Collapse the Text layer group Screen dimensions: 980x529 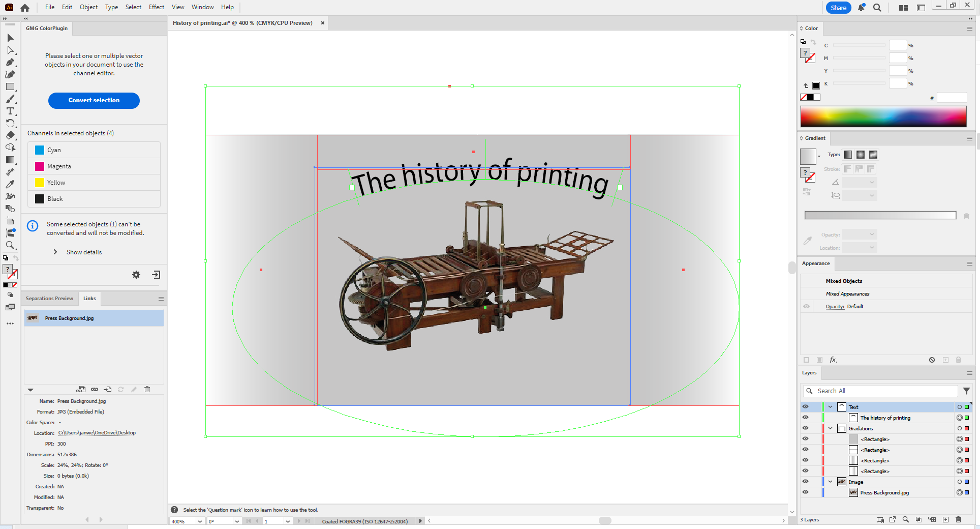tap(831, 406)
